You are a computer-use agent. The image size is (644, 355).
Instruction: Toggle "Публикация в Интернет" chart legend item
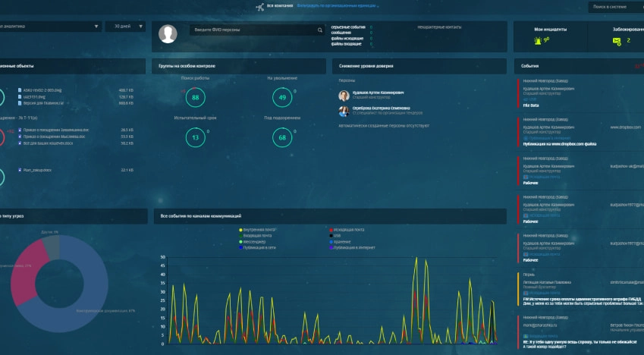click(x=351, y=248)
